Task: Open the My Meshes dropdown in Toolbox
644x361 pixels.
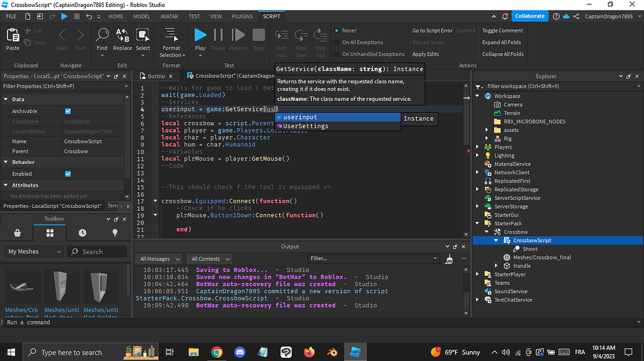Action: coord(34,251)
